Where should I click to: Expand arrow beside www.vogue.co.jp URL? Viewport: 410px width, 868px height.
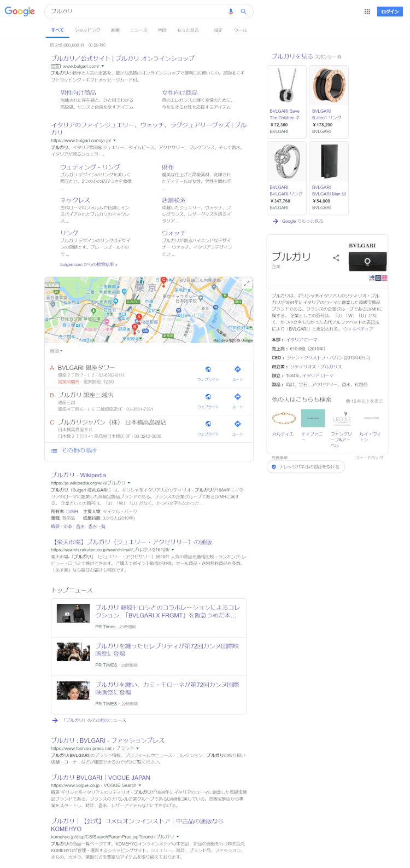[140, 785]
